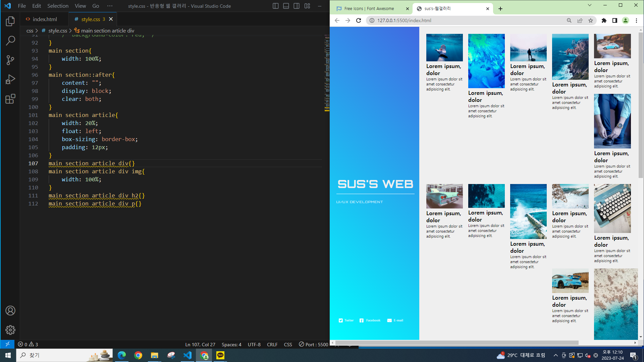Click the car on beach gallery thumbnail
Image resolution: width=644 pixels, height=362 pixels.
(x=612, y=46)
